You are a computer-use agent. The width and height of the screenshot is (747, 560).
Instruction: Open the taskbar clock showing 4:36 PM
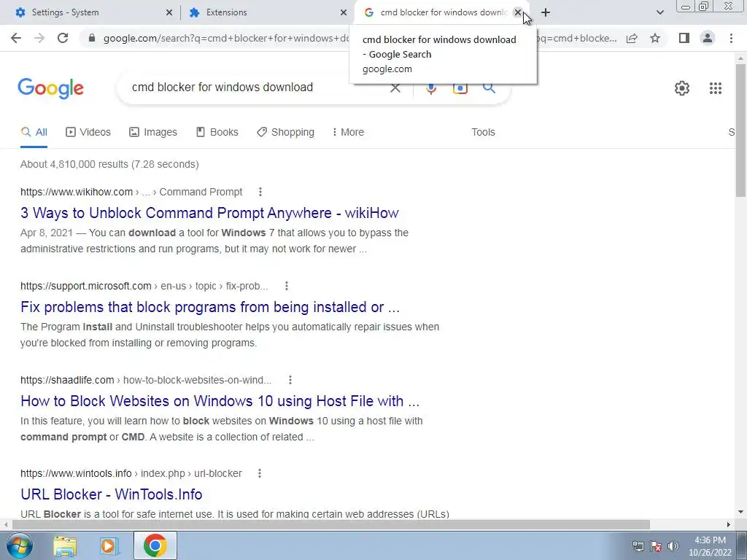(710, 546)
